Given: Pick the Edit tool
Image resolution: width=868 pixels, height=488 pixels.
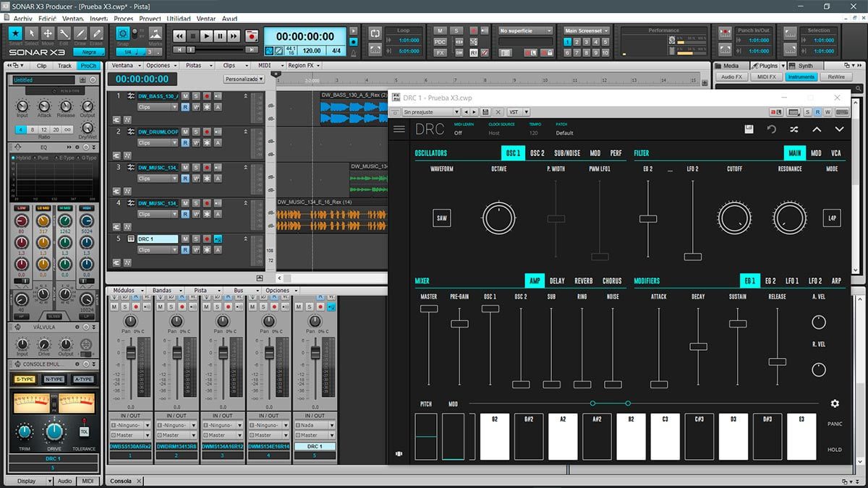Looking at the screenshot, I should tap(64, 33).
